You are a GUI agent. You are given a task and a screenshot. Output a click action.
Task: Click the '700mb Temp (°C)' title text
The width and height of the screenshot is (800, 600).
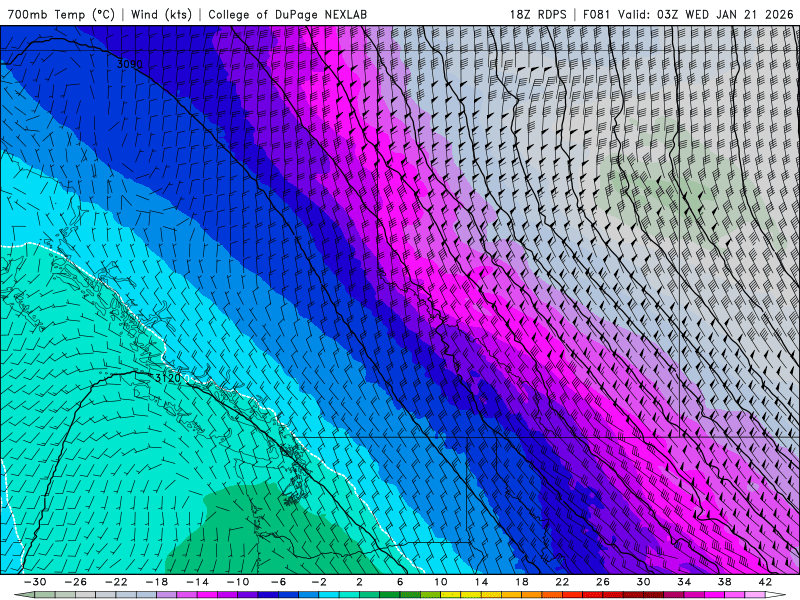click(x=61, y=14)
